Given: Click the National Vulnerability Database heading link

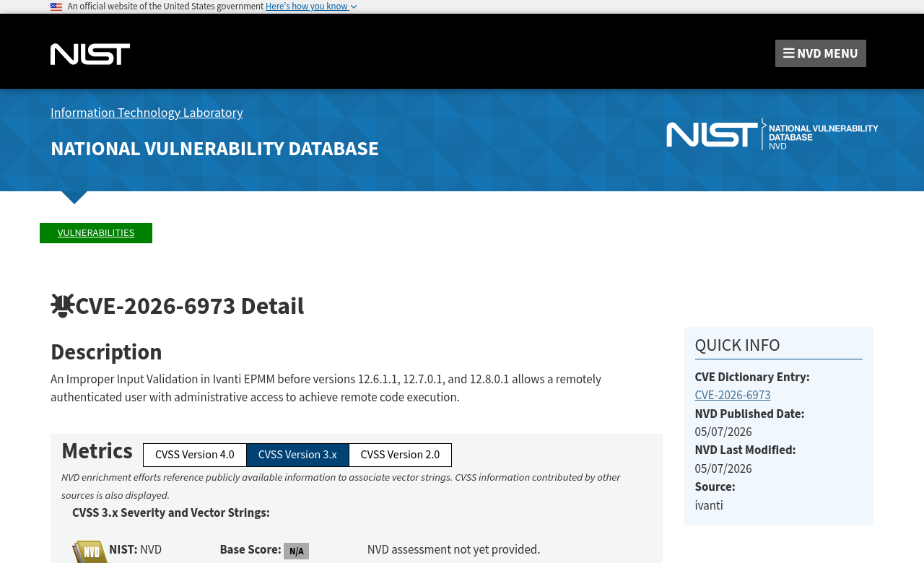Looking at the screenshot, I should tap(214, 149).
